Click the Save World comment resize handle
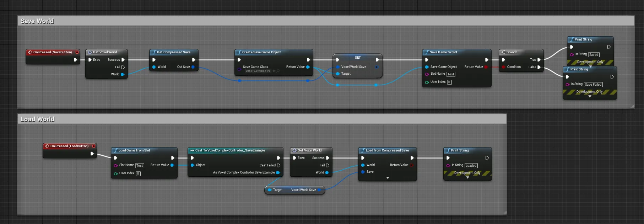Image resolution: width=644 pixels, height=224 pixels. (632, 106)
